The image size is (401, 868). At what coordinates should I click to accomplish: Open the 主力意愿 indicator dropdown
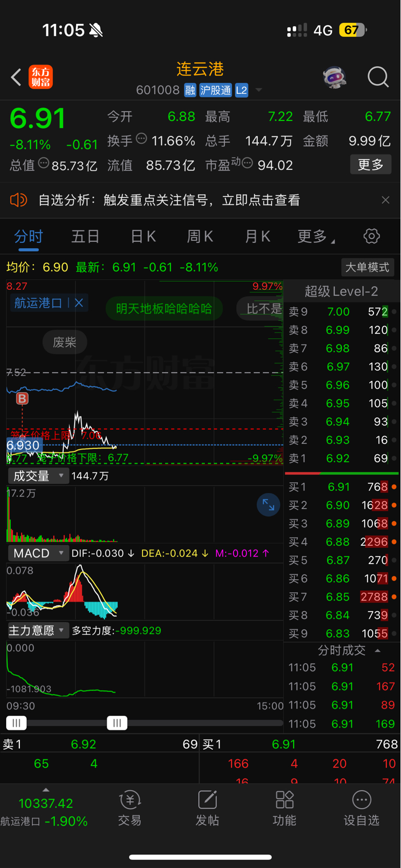pos(38,630)
